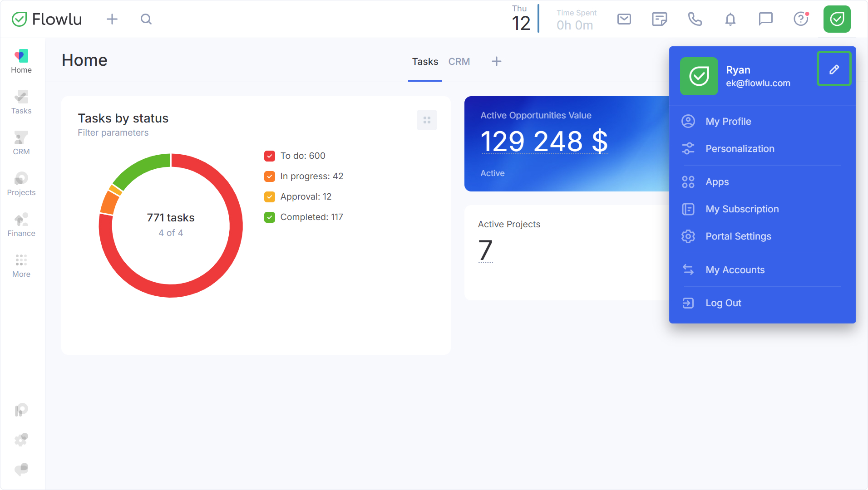
Task: Open the chat bubble icon in header
Action: [x=765, y=19]
